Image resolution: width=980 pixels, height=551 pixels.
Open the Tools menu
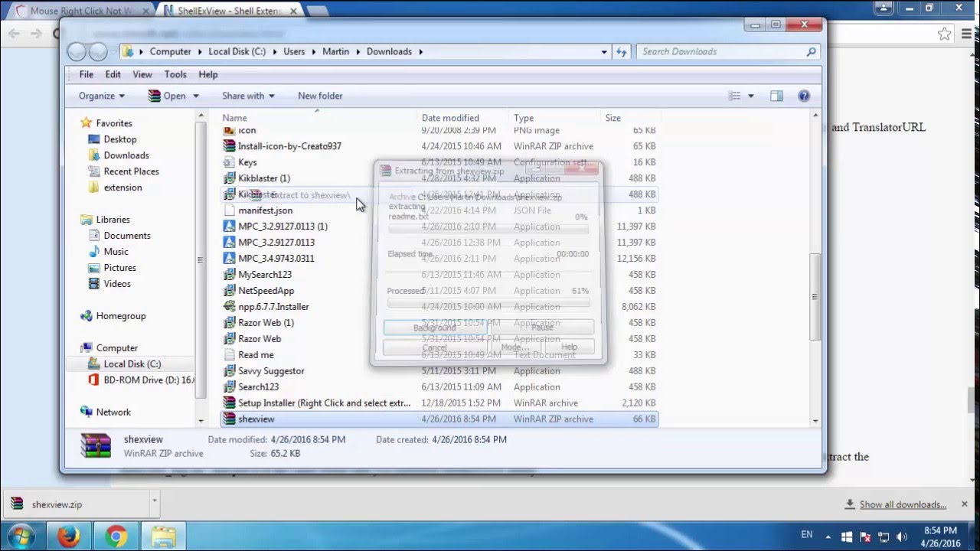point(175,74)
